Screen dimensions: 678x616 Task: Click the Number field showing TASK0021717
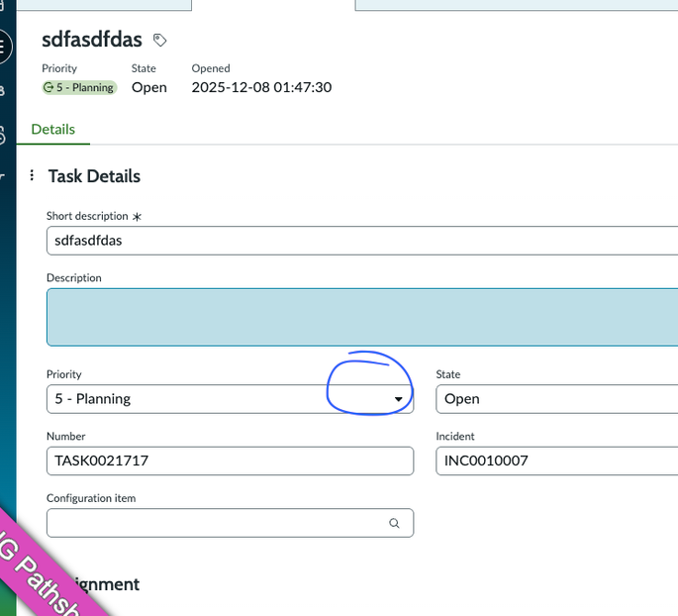(230, 461)
